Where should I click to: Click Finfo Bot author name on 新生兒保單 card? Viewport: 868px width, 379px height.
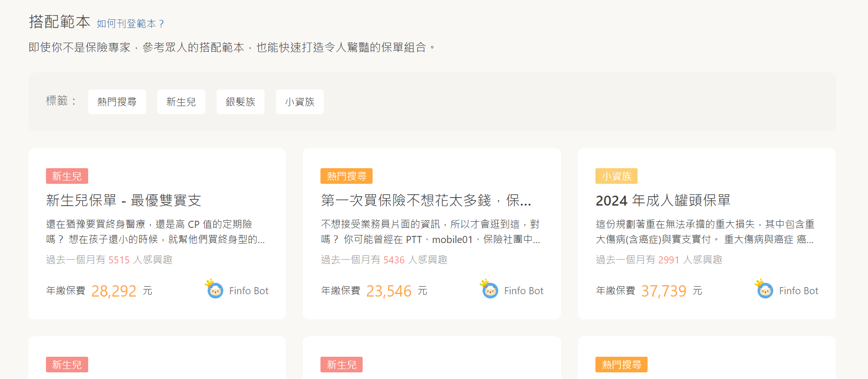tap(249, 291)
